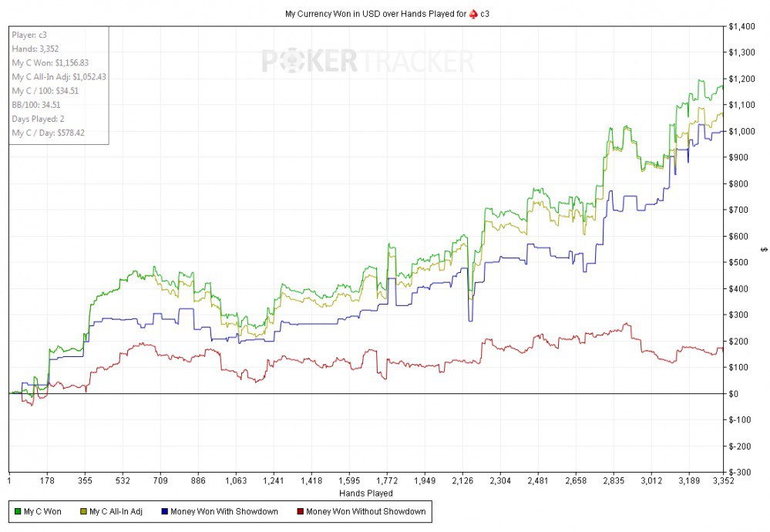Click olive My C All-In Adj legend swatch

pyautogui.click(x=82, y=511)
